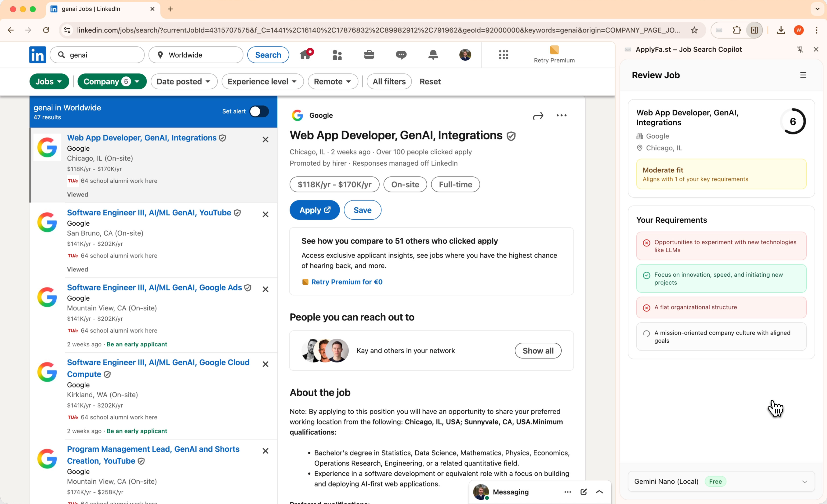The width and height of the screenshot is (827, 504).
Task: Open the For Business apps grid
Action: 504,54
